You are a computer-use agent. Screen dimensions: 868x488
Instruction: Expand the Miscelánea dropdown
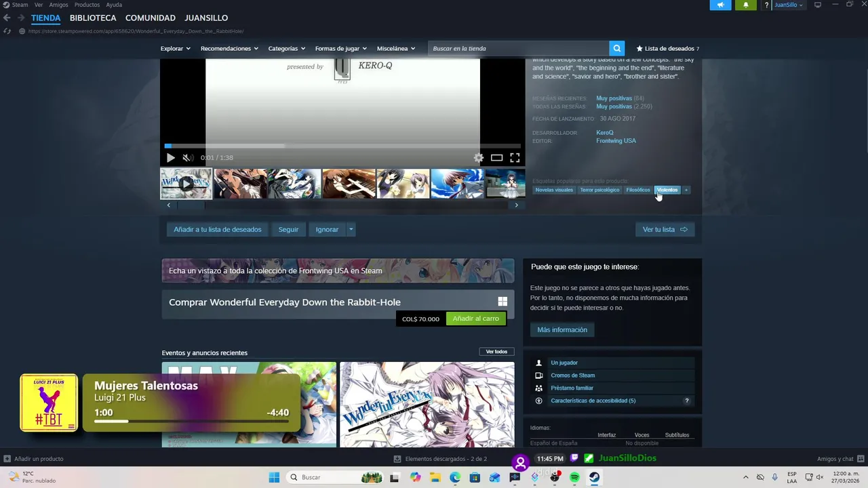coord(396,48)
